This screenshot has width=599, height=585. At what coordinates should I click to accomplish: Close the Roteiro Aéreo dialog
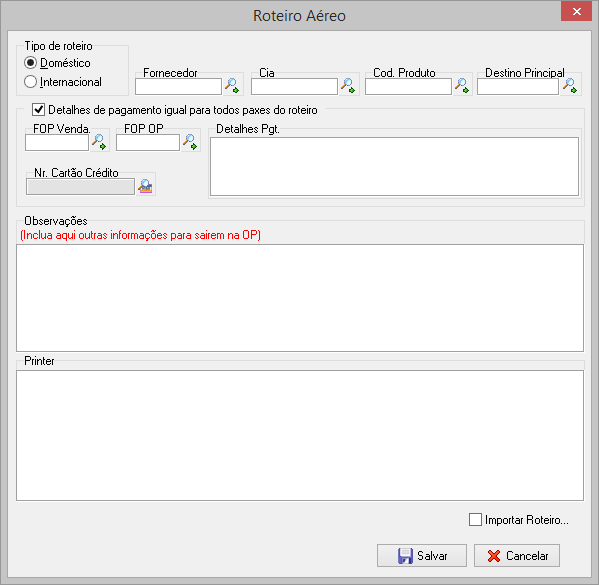(x=576, y=11)
